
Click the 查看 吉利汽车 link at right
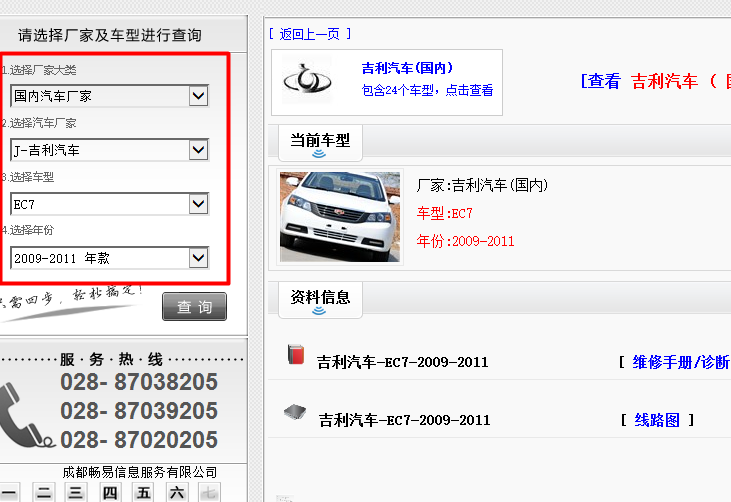655,81
